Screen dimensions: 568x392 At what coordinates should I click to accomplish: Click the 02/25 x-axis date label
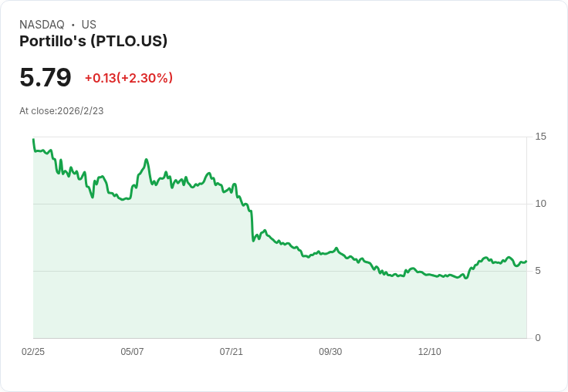(x=33, y=351)
